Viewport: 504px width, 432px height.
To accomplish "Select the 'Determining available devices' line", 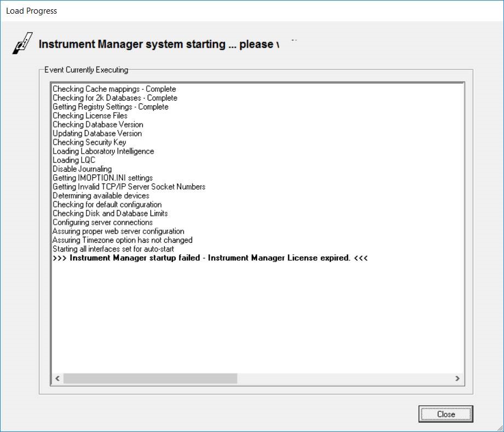I will (101, 195).
